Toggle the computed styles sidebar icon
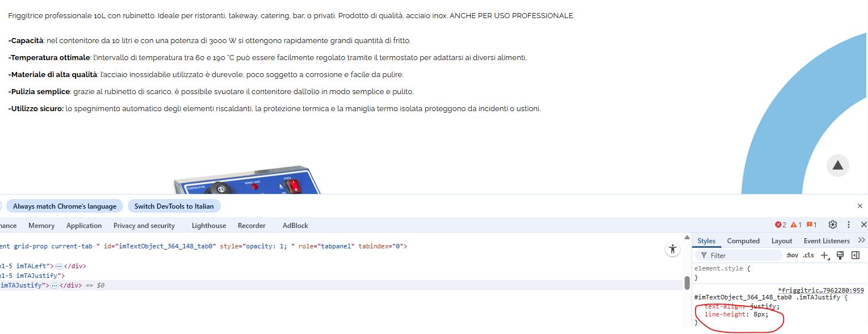The width and height of the screenshot is (868, 334). [x=856, y=255]
